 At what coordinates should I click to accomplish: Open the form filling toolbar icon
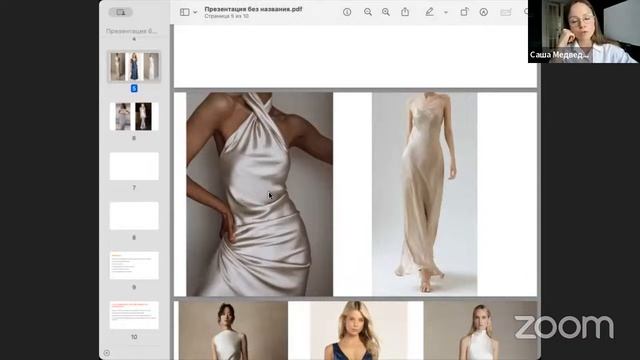point(506,12)
